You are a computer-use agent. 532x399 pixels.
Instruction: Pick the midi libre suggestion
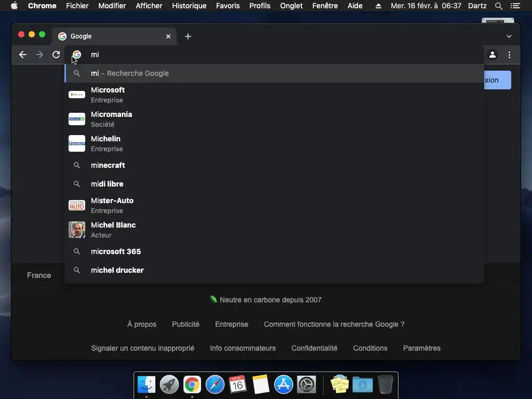(x=274, y=184)
